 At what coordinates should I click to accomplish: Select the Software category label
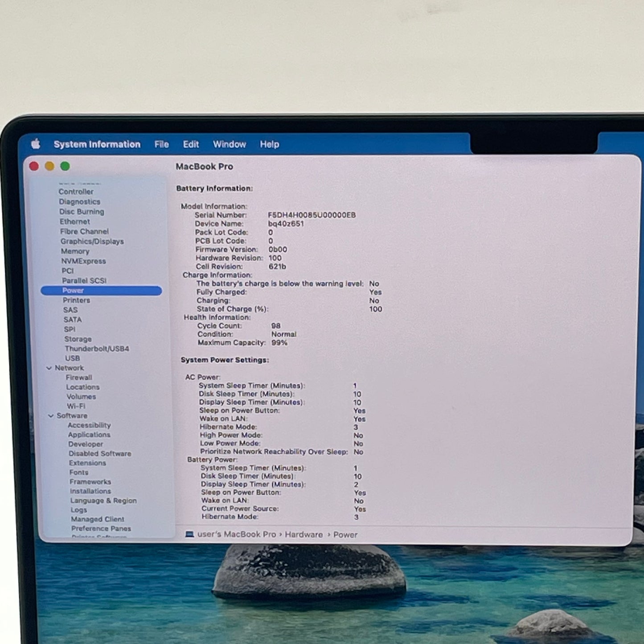click(x=72, y=416)
